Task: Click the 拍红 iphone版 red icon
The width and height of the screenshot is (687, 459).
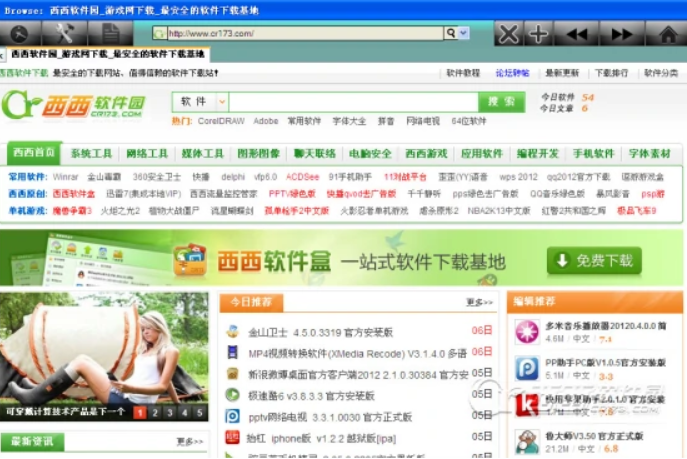Action: click(x=232, y=437)
